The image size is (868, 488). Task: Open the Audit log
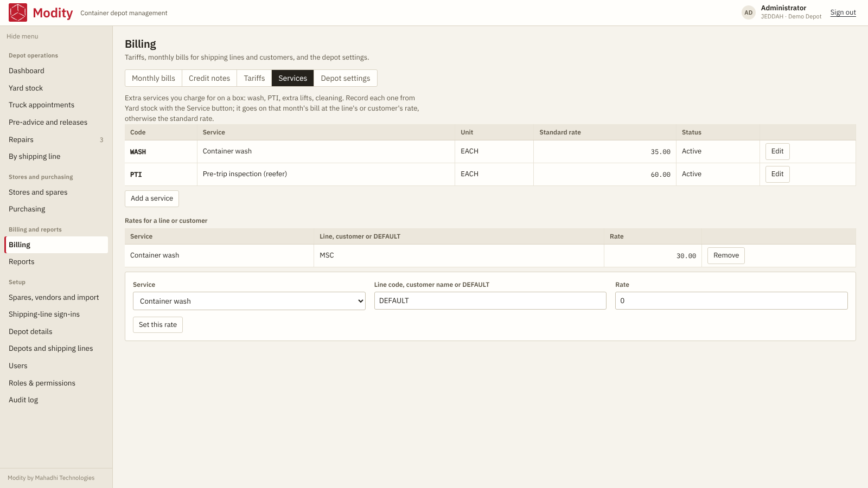point(56,400)
